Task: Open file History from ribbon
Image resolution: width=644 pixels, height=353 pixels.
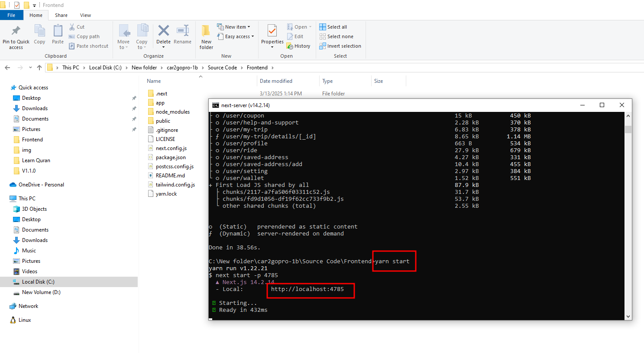Action: click(298, 46)
